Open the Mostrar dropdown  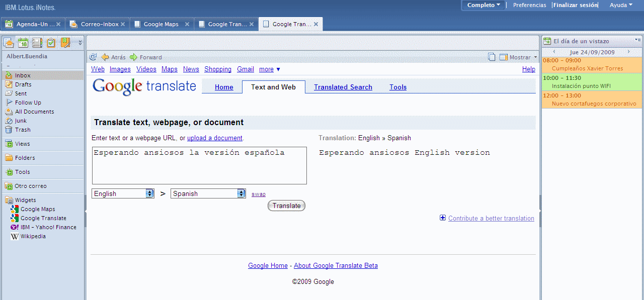pyautogui.click(x=518, y=57)
